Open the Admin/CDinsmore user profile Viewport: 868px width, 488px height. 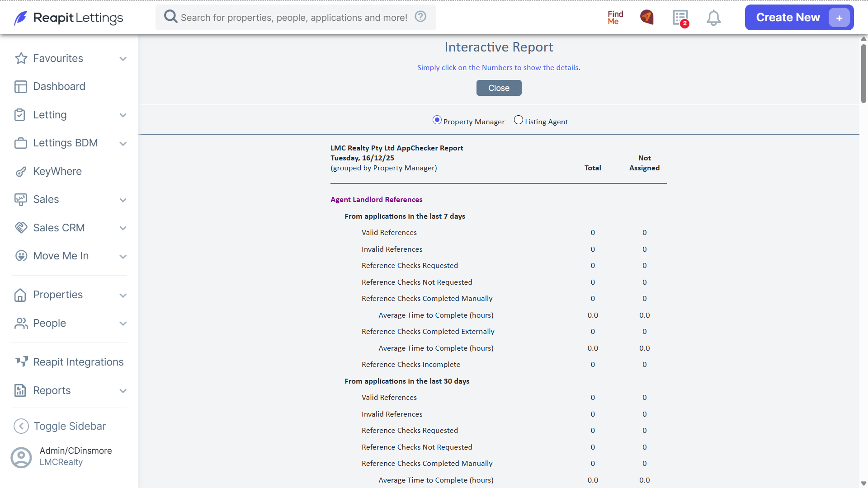62,457
